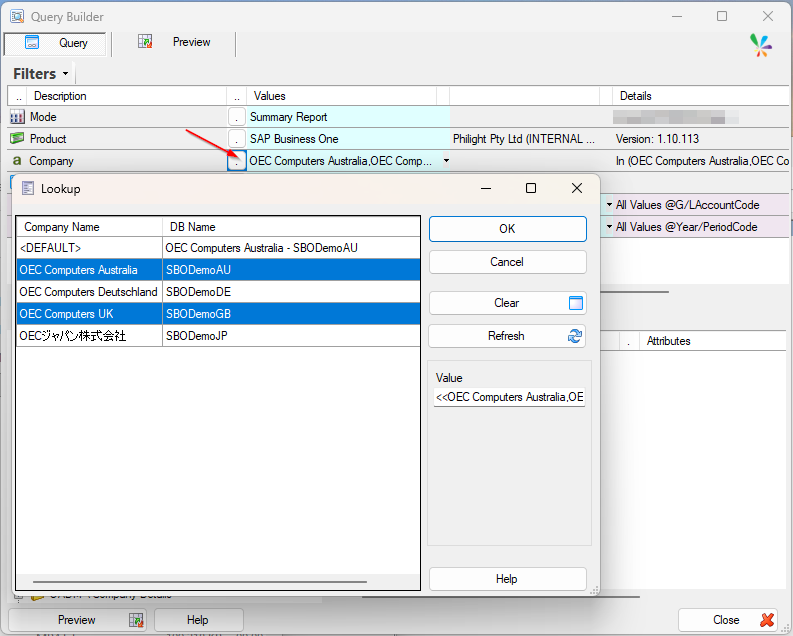Click the Company Name column header

[x=90, y=227]
